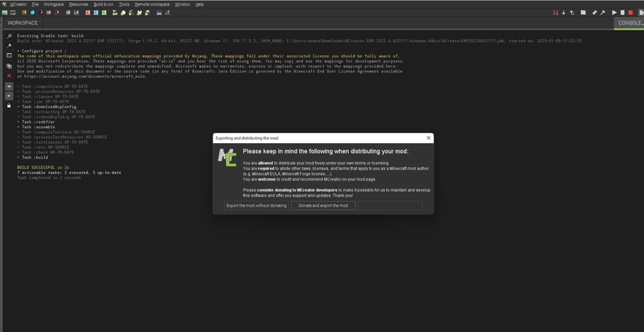This screenshot has height=332, width=644.
Task: Click the wood pack tool icon
Action: [148, 12]
